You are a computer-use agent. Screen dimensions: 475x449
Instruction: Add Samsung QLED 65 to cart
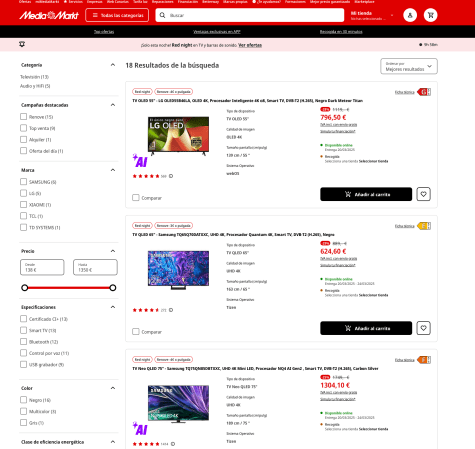click(366, 328)
